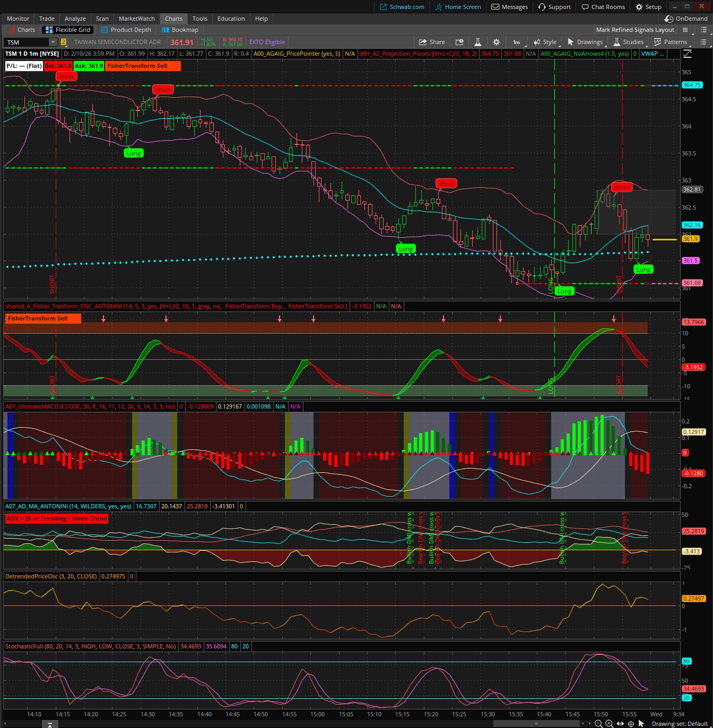Image resolution: width=713 pixels, height=728 pixels.
Task: Open the Schwab.com link
Action: pyautogui.click(x=402, y=7)
